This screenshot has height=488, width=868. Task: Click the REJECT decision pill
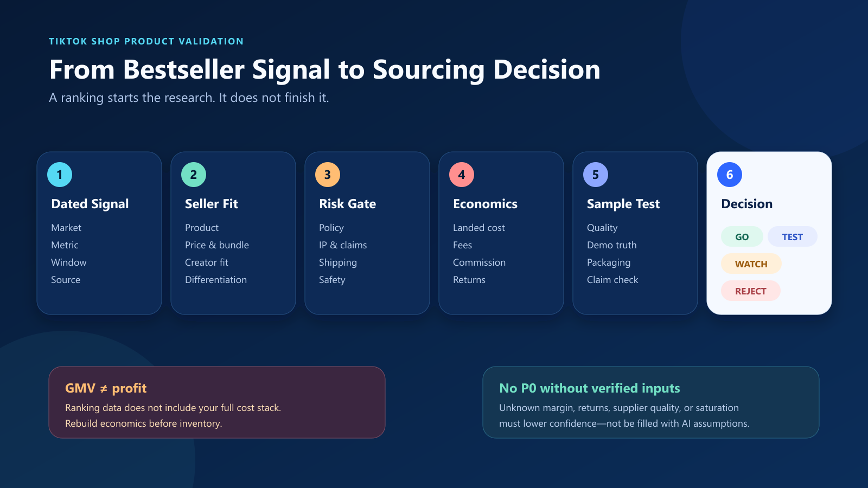click(x=751, y=291)
